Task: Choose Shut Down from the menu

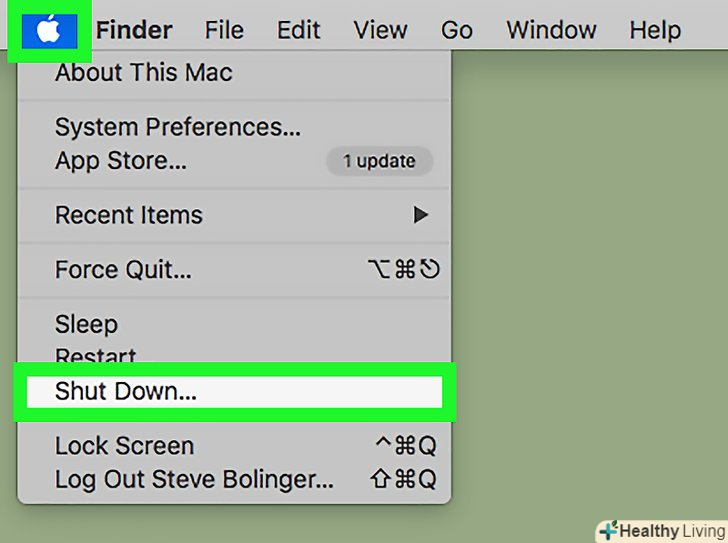Action: (x=126, y=392)
